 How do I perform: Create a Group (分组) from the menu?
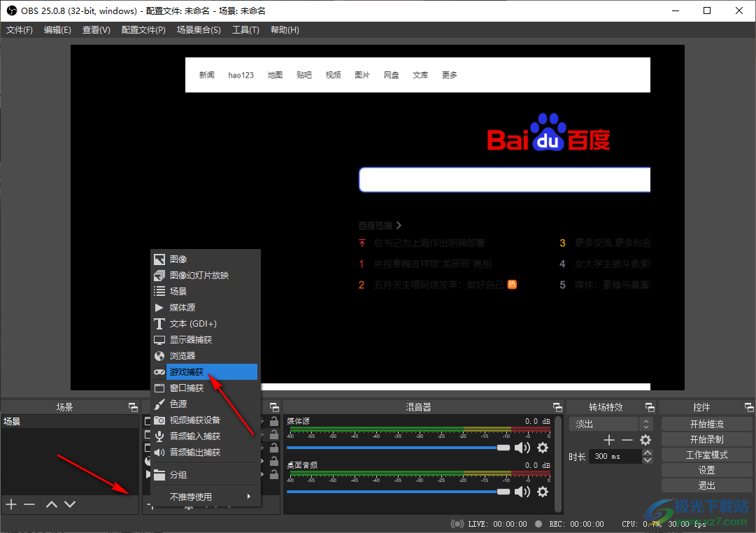pyautogui.click(x=206, y=475)
